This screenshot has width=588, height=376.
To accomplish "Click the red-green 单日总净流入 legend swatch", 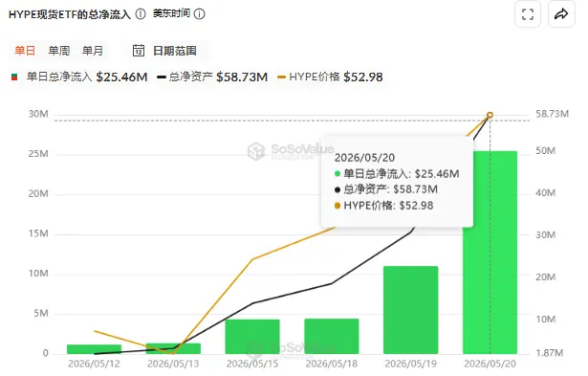I will coord(14,77).
